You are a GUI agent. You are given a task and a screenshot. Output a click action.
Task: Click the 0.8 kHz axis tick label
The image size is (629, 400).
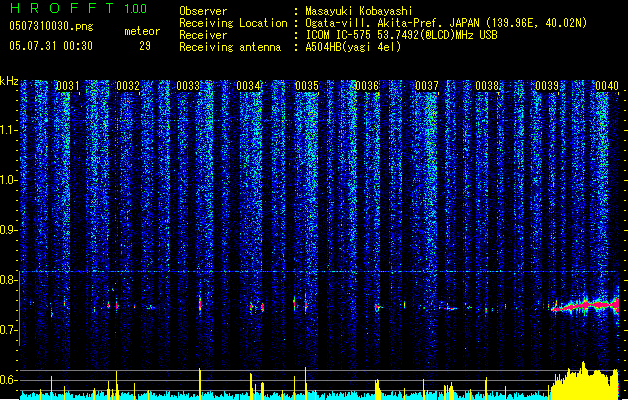(9, 280)
